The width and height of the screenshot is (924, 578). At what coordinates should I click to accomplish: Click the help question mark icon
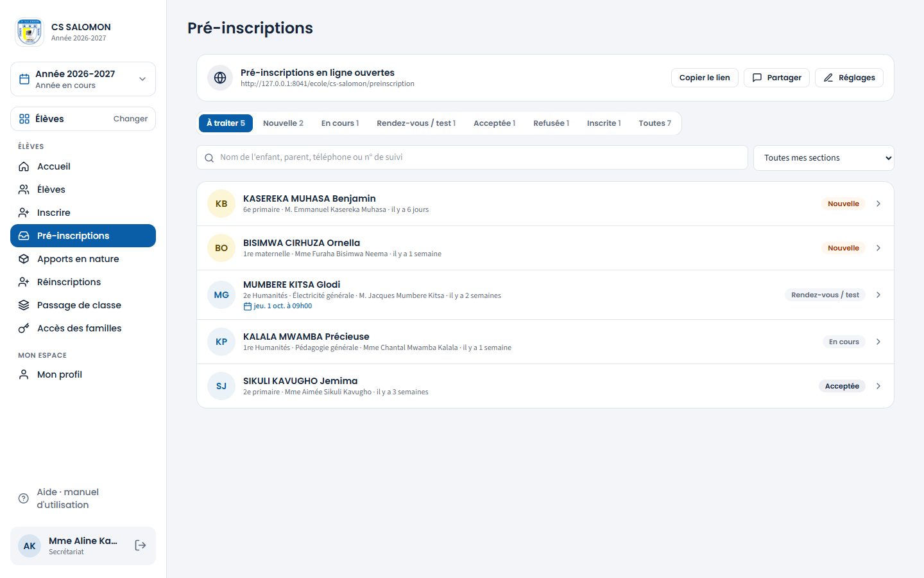pyautogui.click(x=24, y=498)
